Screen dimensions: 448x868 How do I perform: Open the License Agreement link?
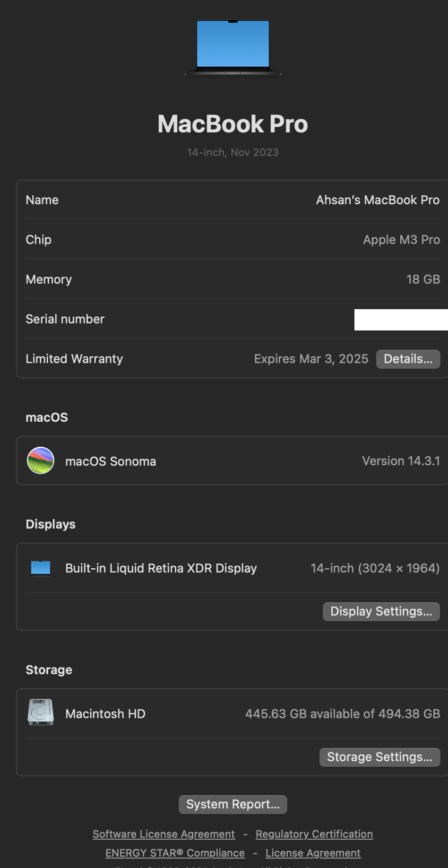coord(313,853)
